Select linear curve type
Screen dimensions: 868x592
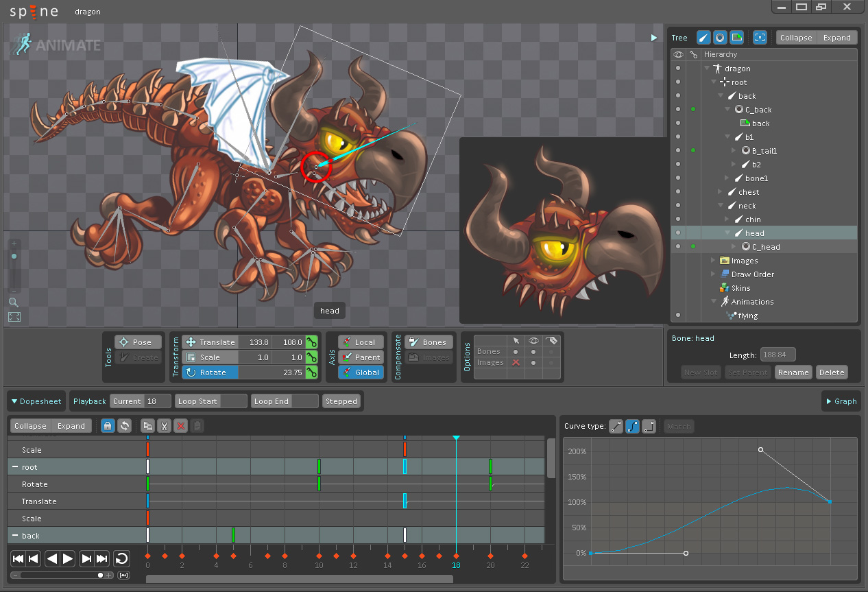pos(616,426)
